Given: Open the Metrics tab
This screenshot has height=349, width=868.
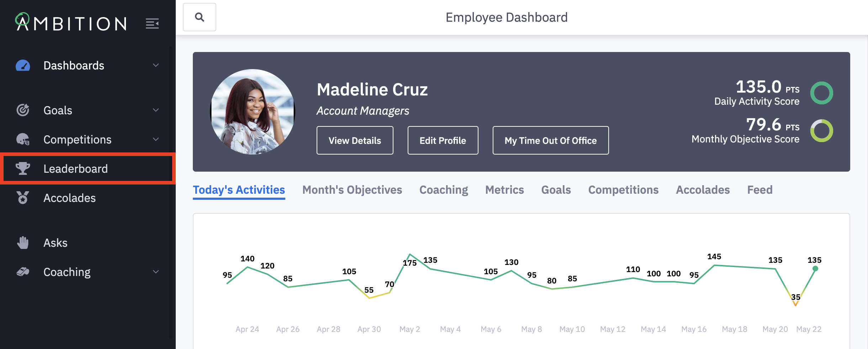Looking at the screenshot, I should (504, 190).
